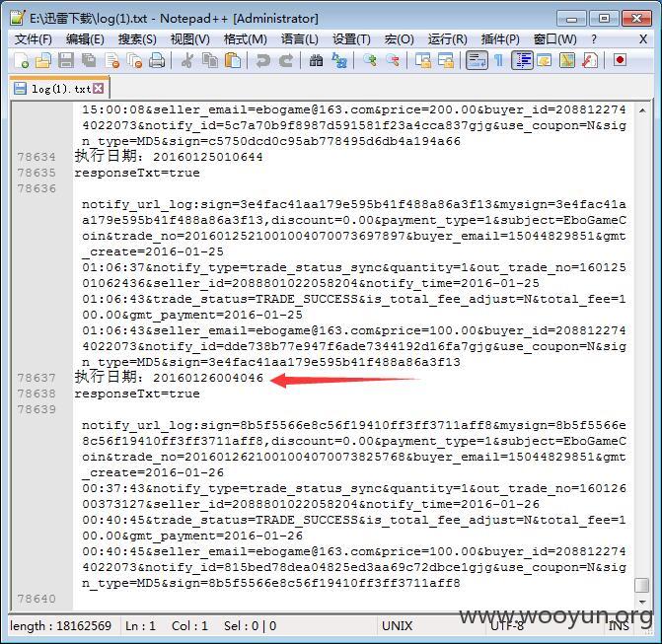Toggle the Indent Guide toolbar button
The width and height of the screenshot is (662, 644).
click(522, 61)
